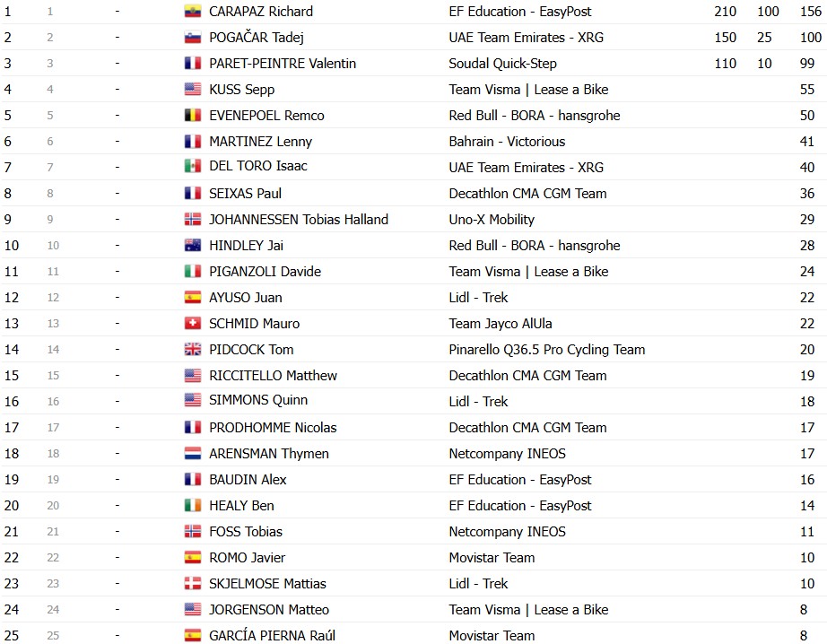Screen dimensions: 827x644
Task: Go to MARTINEZ Lenny profile
Action: click(260, 142)
